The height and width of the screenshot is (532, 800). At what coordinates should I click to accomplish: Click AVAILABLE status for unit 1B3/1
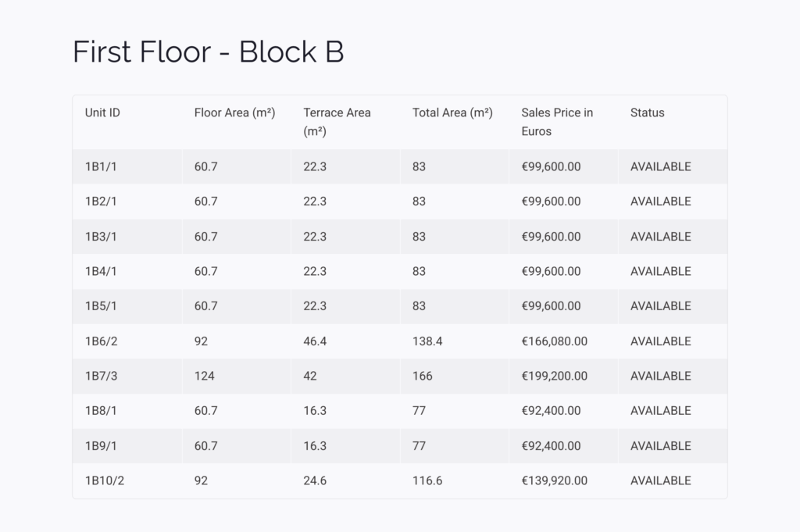pos(661,237)
